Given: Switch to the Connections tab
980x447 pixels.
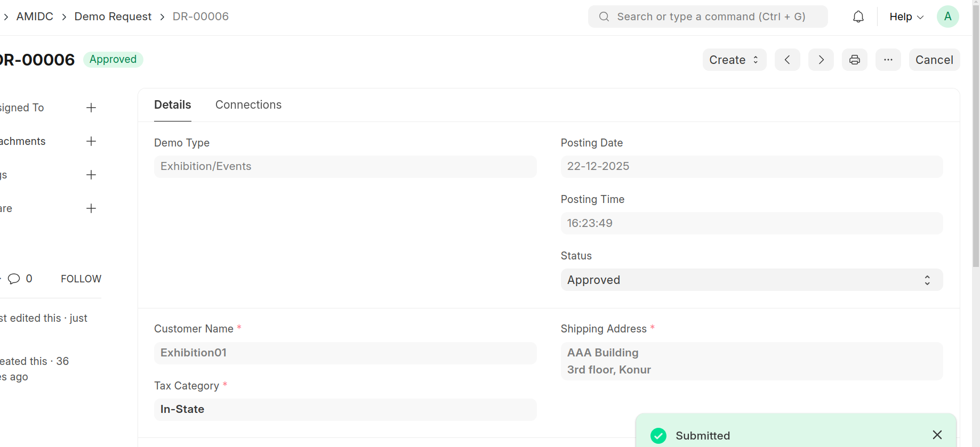Looking at the screenshot, I should (x=248, y=105).
